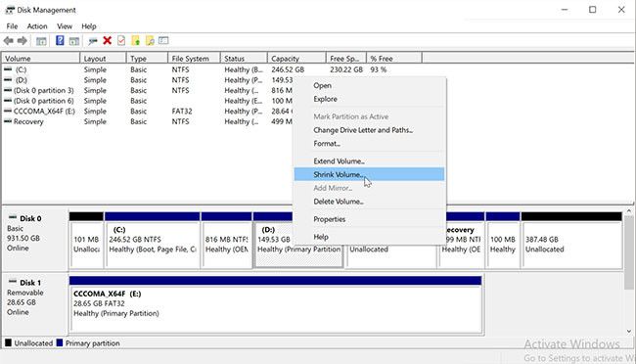The width and height of the screenshot is (636, 364).
Task: Open the View menu
Action: (65, 26)
